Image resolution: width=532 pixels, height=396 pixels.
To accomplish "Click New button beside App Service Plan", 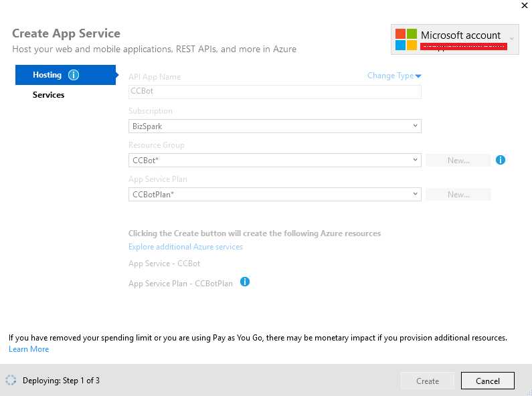I will pyautogui.click(x=458, y=194).
